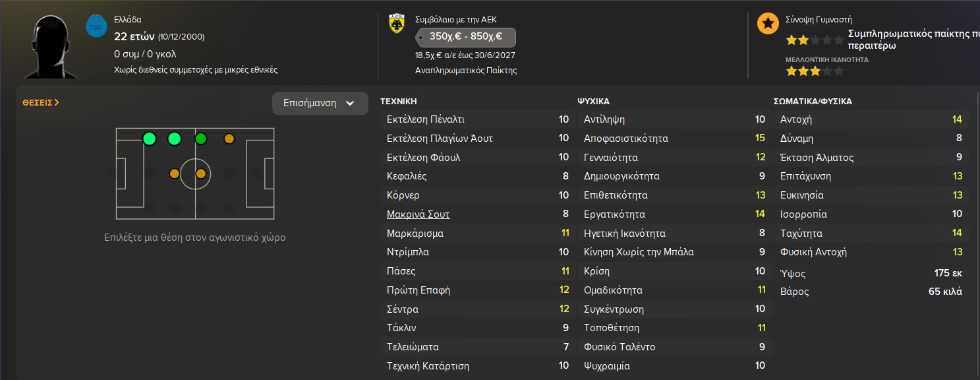Click the AEK club crest

point(397,24)
